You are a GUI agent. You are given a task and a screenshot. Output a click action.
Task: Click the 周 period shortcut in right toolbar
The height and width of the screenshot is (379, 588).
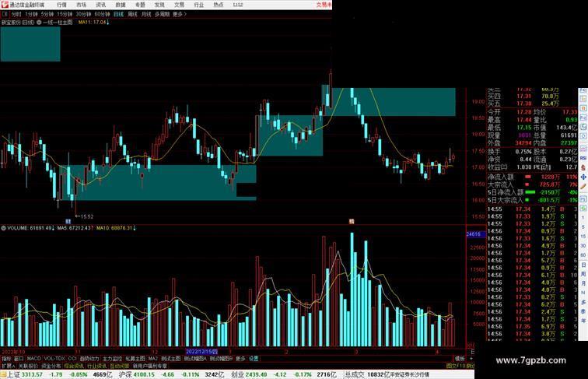tap(583, 275)
